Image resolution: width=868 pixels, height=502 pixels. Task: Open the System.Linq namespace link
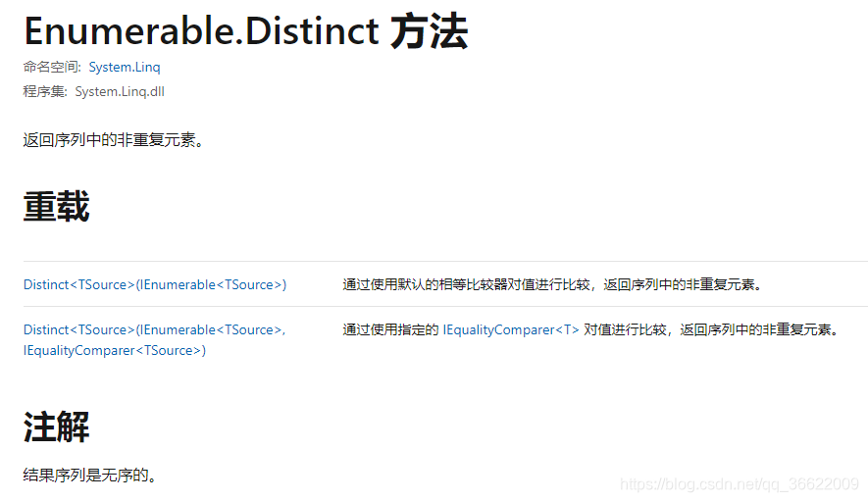[124, 67]
